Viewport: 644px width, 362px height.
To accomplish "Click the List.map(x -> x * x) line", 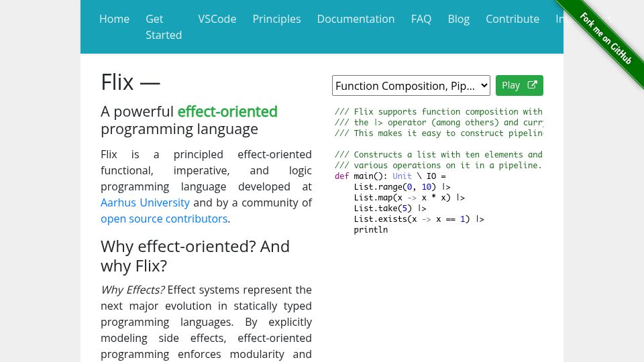I will pyautogui.click(x=409, y=197).
